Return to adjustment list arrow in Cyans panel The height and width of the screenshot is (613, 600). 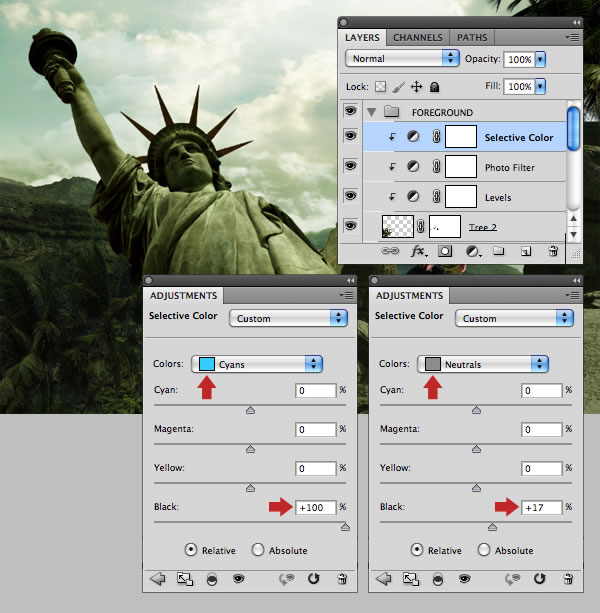[x=158, y=579]
